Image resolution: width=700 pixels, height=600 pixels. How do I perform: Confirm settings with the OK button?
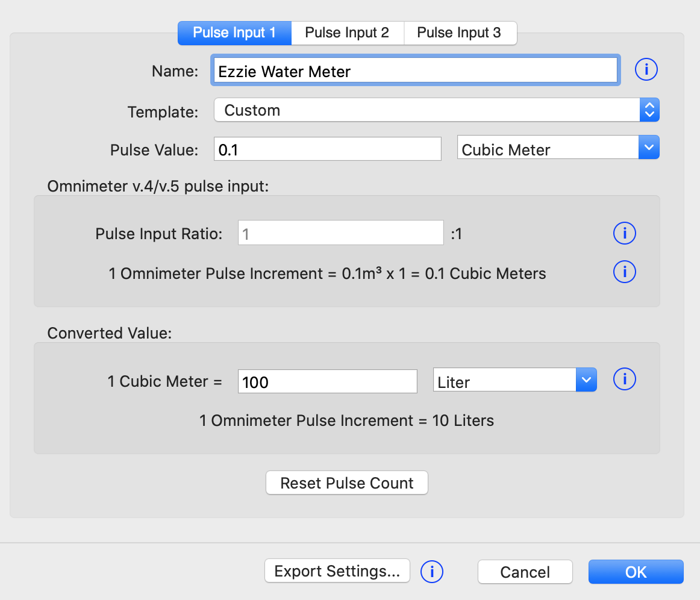pos(636,572)
